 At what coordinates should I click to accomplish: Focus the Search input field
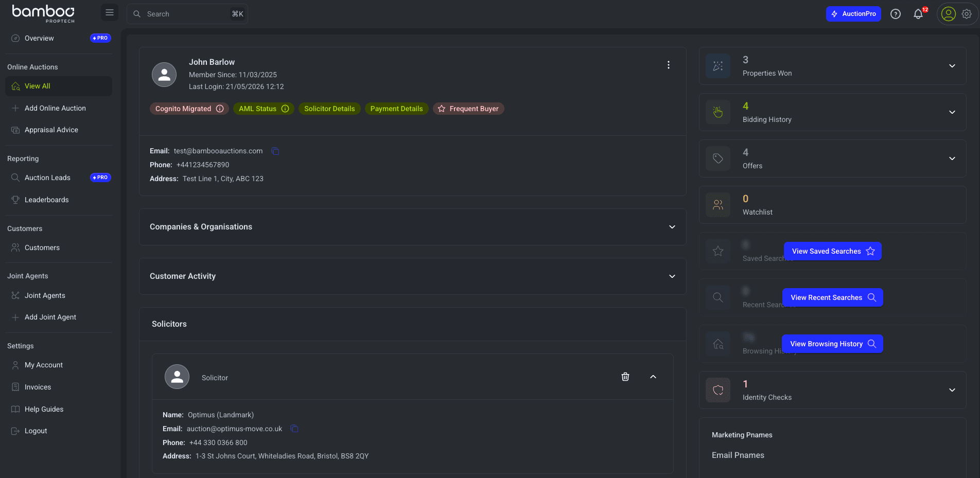coord(187,14)
